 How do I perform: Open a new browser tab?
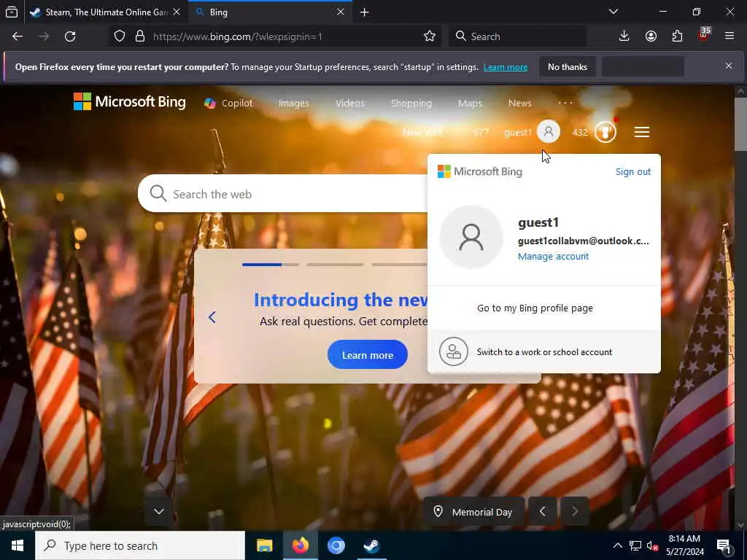coord(365,12)
